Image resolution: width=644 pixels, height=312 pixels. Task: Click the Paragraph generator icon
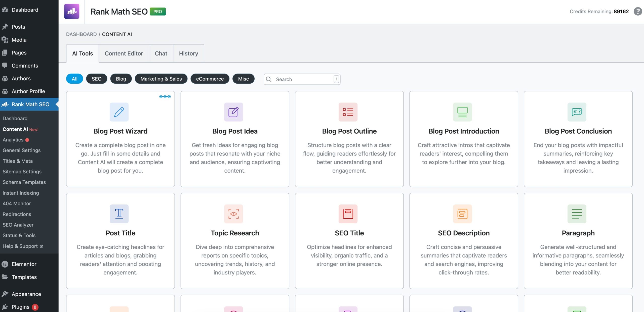pos(578,214)
